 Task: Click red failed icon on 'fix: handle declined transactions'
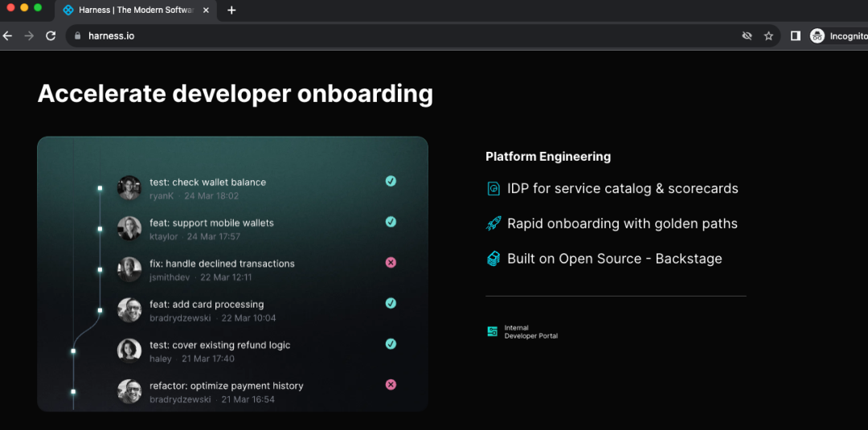click(x=391, y=263)
